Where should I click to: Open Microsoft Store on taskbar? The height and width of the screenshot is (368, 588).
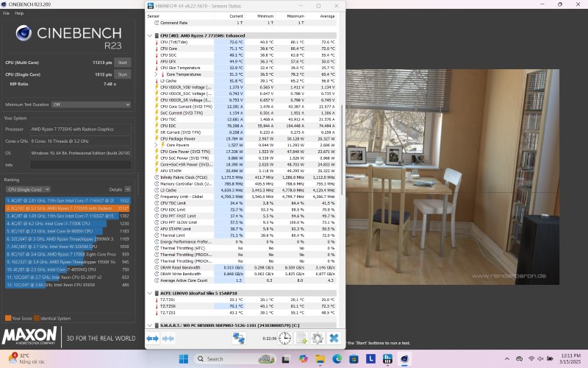point(354,359)
